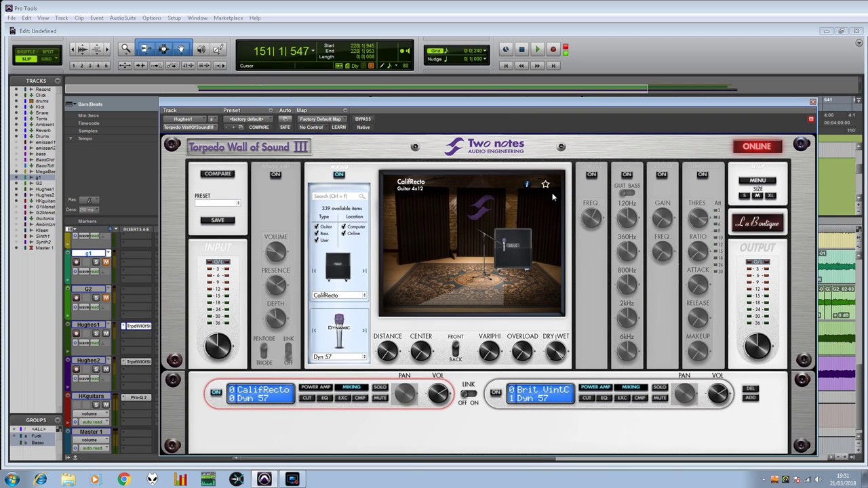Toggle the Miking ON switch
Screen dimensions: 868x488
(x=338, y=174)
